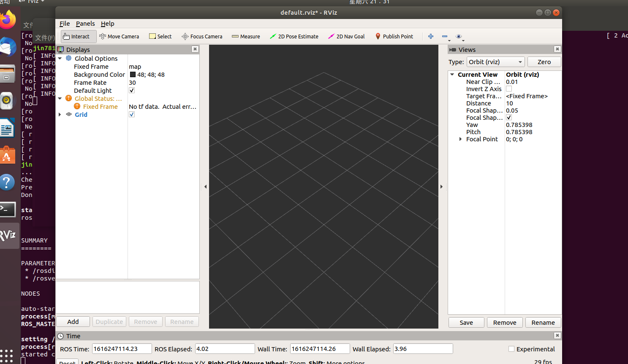This screenshot has width=628, height=364.
Task: Open the Files manager from dock
Action: [8, 74]
